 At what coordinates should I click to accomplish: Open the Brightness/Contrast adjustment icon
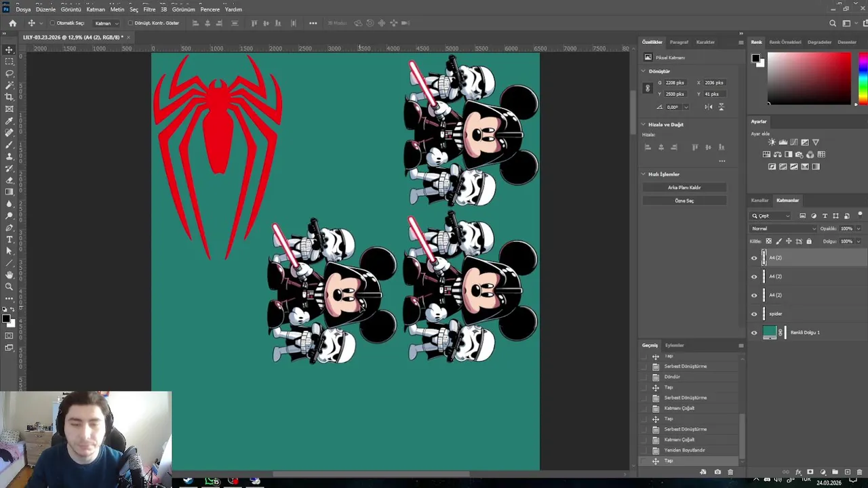click(x=772, y=142)
